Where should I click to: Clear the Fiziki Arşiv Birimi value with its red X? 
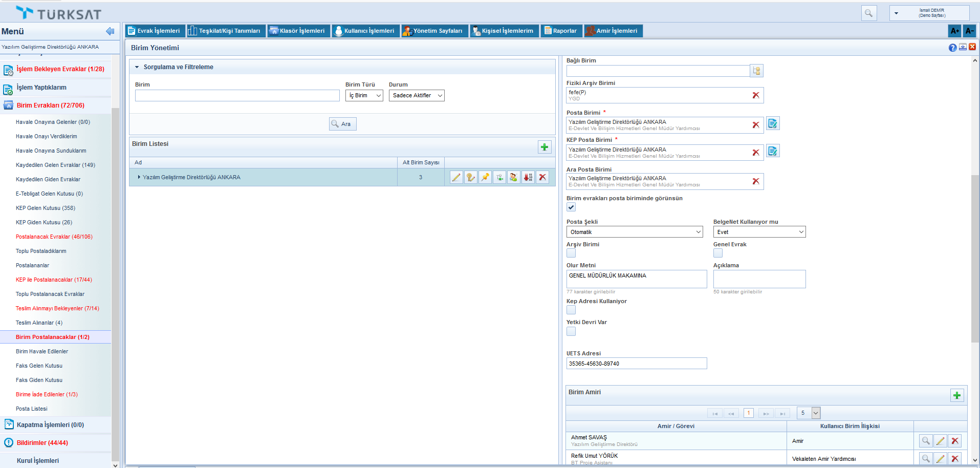click(x=755, y=95)
